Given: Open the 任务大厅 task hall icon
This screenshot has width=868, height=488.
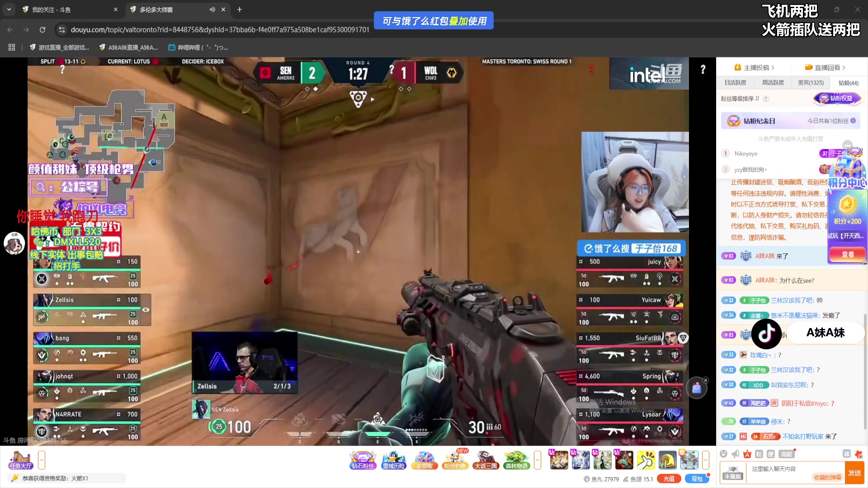Looking at the screenshot, I should point(20,460).
